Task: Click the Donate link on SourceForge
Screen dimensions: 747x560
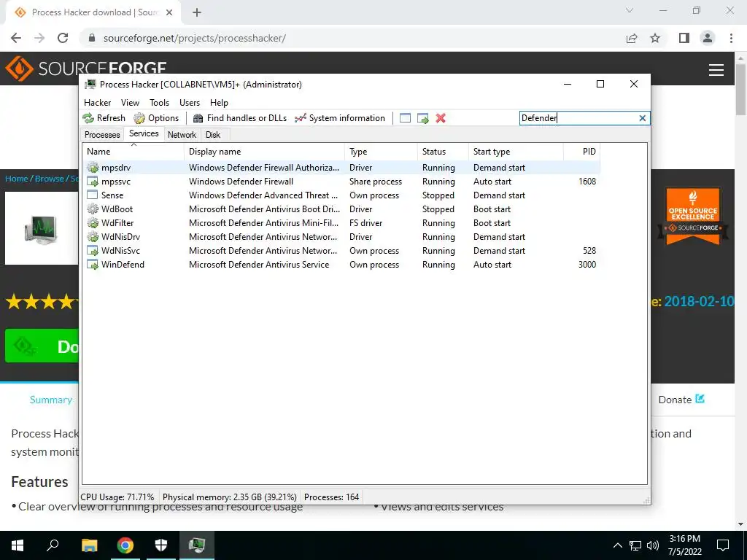Action: [x=681, y=400]
